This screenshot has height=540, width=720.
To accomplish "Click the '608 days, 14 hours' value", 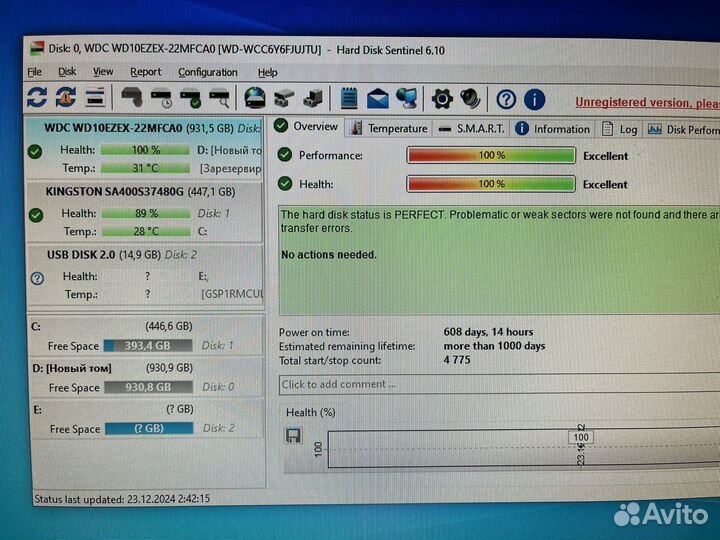I will (x=488, y=332).
